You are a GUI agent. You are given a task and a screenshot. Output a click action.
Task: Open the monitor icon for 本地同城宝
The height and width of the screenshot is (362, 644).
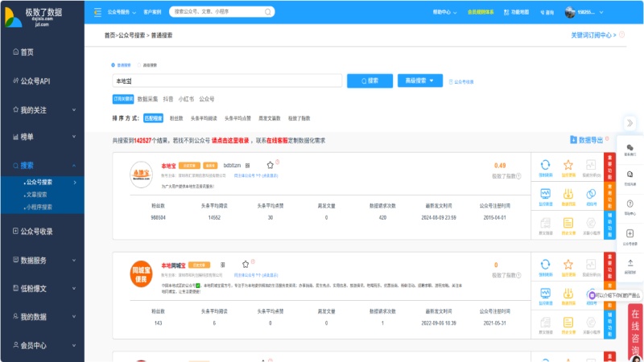tap(546, 293)
